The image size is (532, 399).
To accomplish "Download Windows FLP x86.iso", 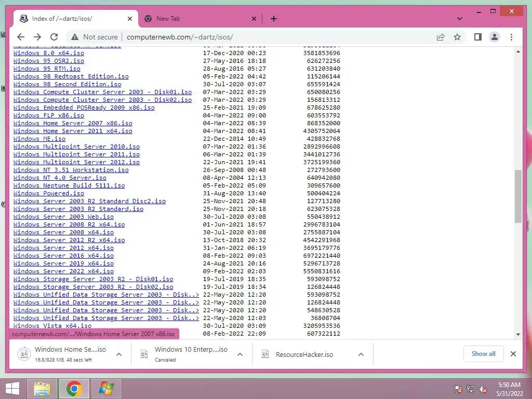I will pyautogui.click(x=48, y=116).
